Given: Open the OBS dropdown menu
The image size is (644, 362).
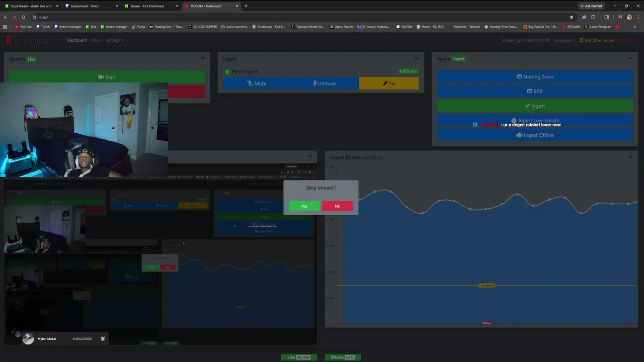Looking at the screenshot, I should [96, 40].
